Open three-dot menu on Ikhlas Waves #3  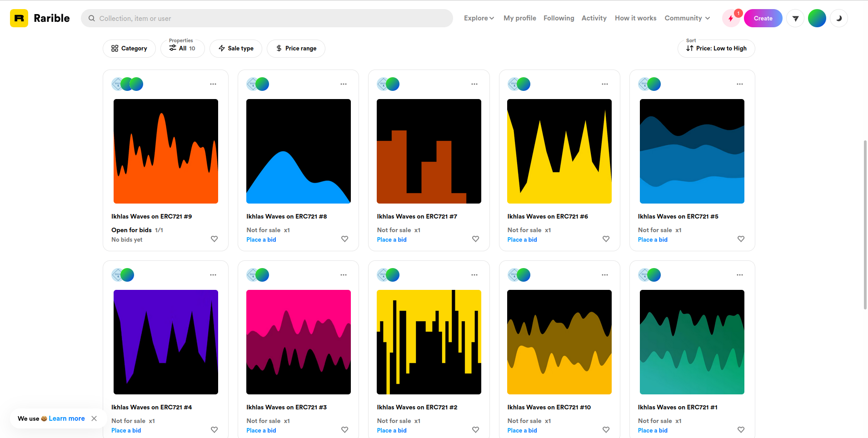344,275
